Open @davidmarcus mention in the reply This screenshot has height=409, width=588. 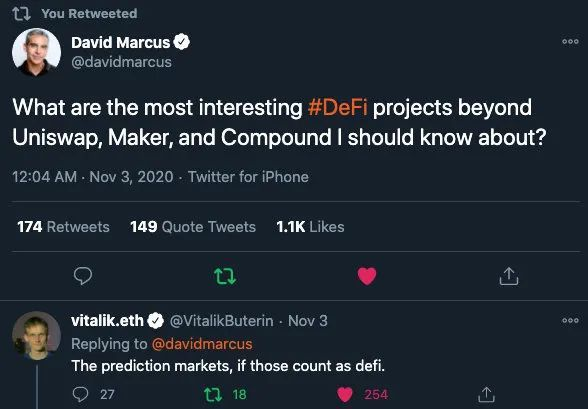tap(202, 344)
